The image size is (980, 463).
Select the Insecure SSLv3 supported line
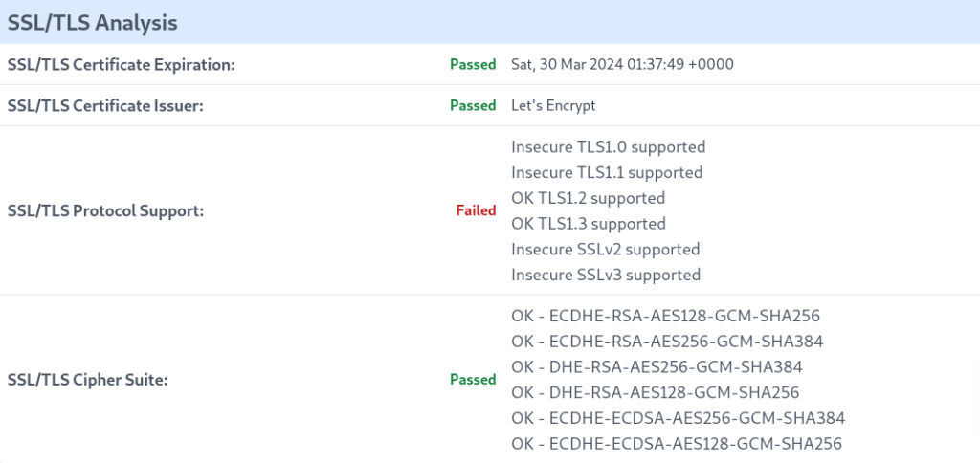tap(606, 275)
